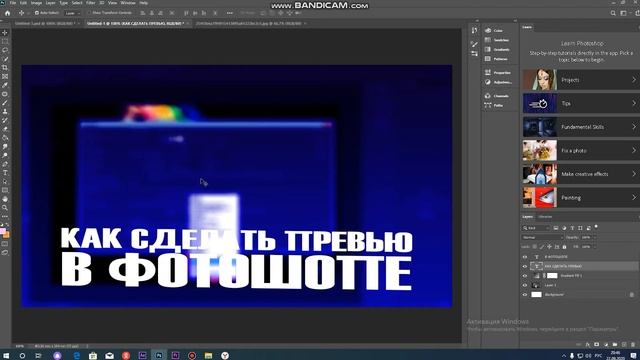Click the add layer style fx icon

(x=588, y=345)
